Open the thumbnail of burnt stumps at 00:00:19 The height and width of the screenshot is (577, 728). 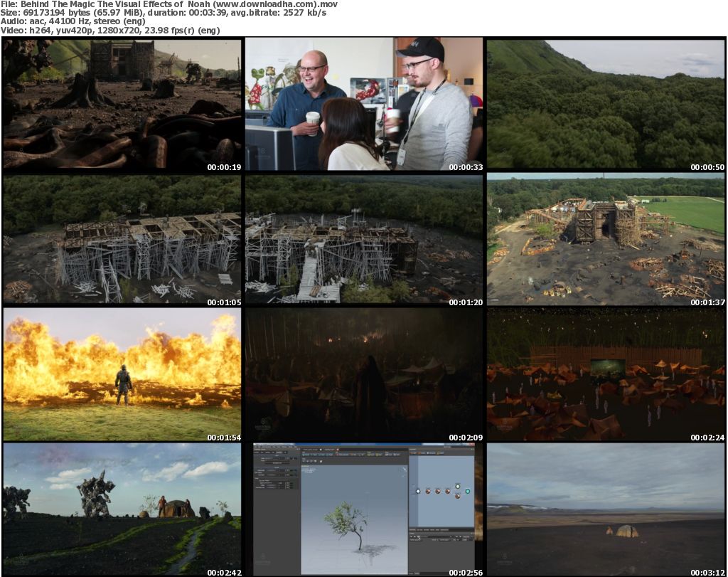(122, 105)
